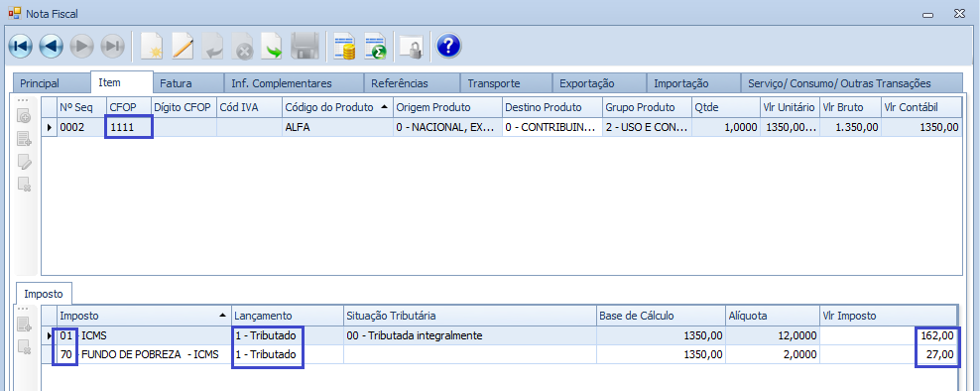This screenshot has height=391, width=980.
Task: Select Vlr Bruto cell 1.350,00
Action: pos(850,128)
